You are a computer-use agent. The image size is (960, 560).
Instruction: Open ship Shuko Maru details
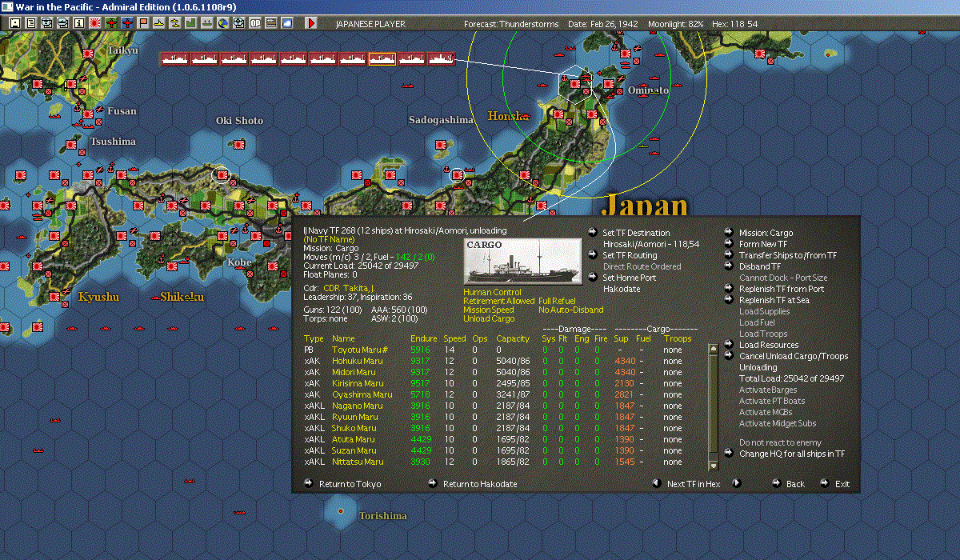(354, 428)
